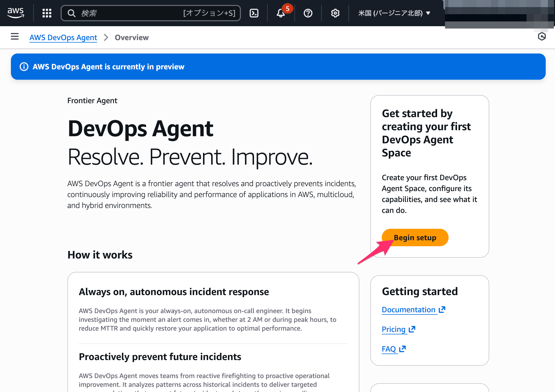Launch CloudShell terminal icon
This screenshot has height=392, width=555.
tap(254, 13)
